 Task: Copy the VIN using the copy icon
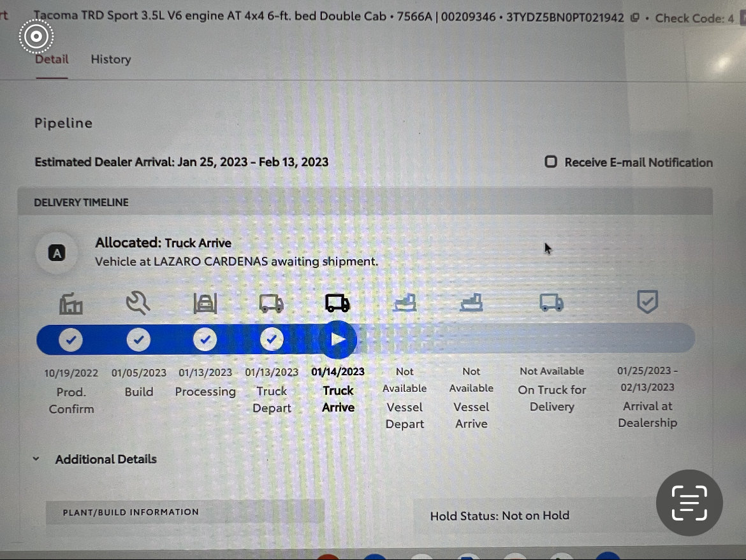click(x=634, y=18)
